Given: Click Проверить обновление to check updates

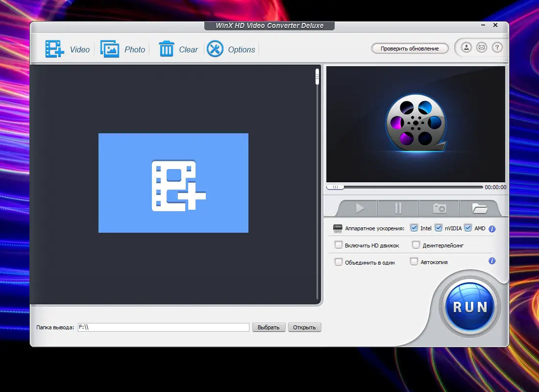Looking at the screenshot, I should coord(410,49).
